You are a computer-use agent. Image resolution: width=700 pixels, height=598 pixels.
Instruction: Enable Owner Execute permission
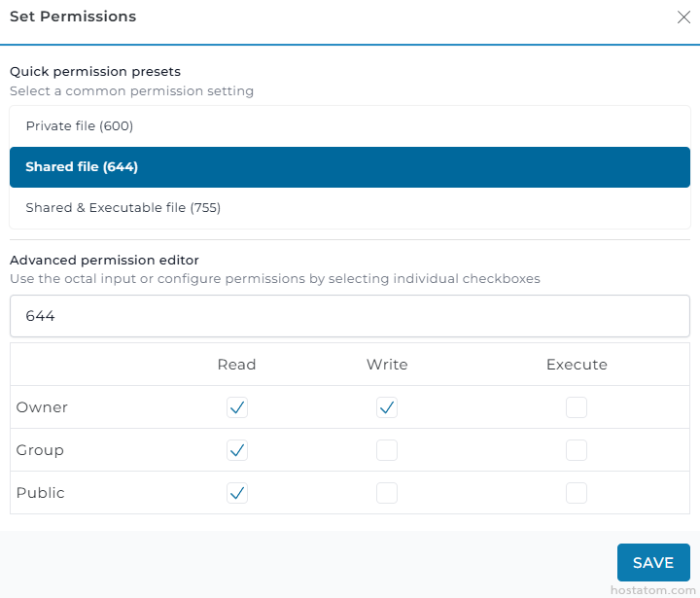[577, 407]
